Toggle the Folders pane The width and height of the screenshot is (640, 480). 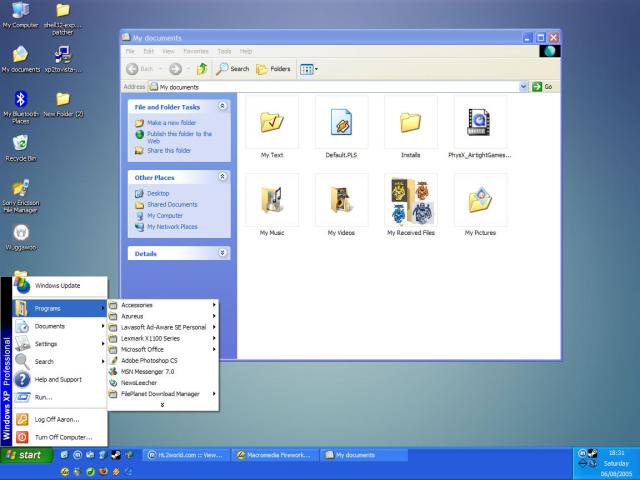pos(273,69)
